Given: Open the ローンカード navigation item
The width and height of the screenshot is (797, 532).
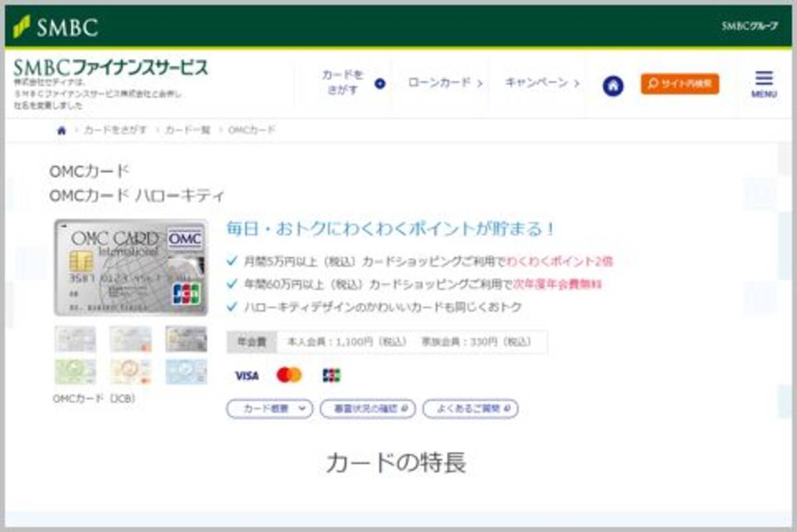Looking at the screenshot, I should 444,83.
